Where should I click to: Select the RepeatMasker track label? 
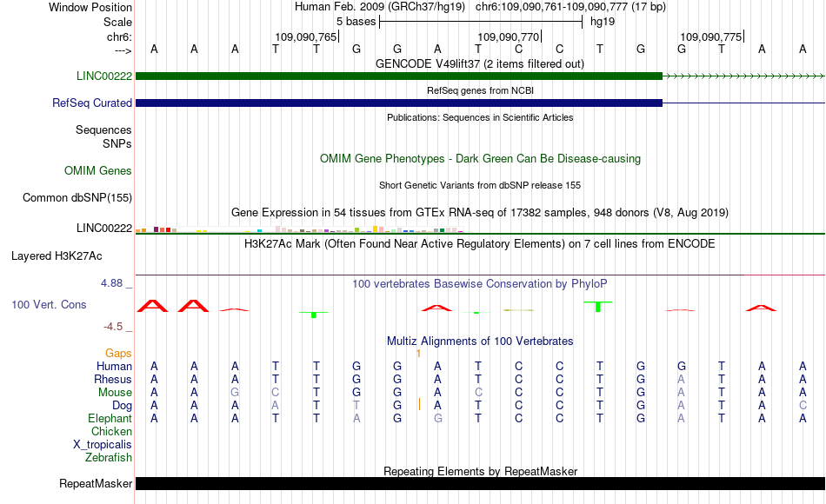[x=96, y=483]
